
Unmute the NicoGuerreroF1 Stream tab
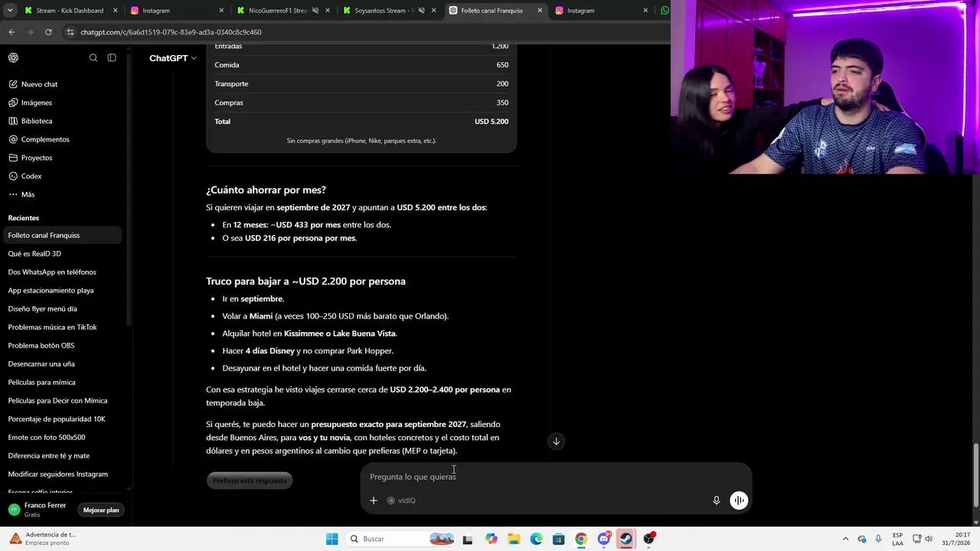(x=315, y=11)
